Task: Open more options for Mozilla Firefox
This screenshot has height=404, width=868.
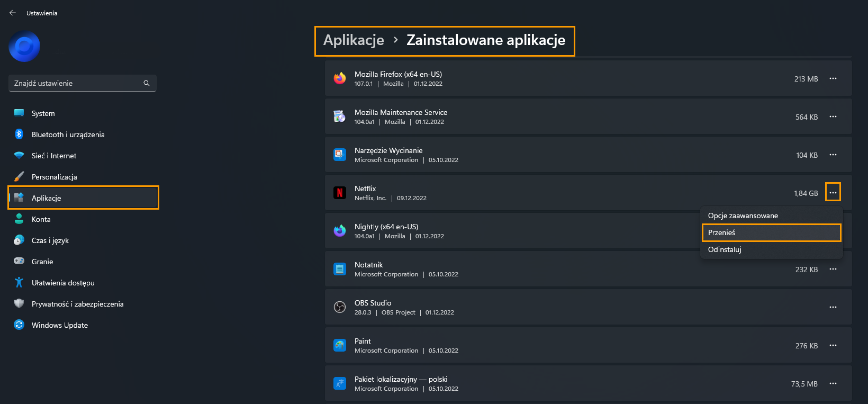Action: pos(833,78)
